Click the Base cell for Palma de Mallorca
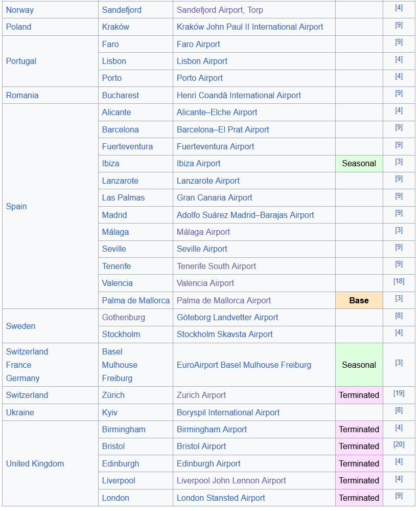 pyautogui.click(x=359, y=300)
